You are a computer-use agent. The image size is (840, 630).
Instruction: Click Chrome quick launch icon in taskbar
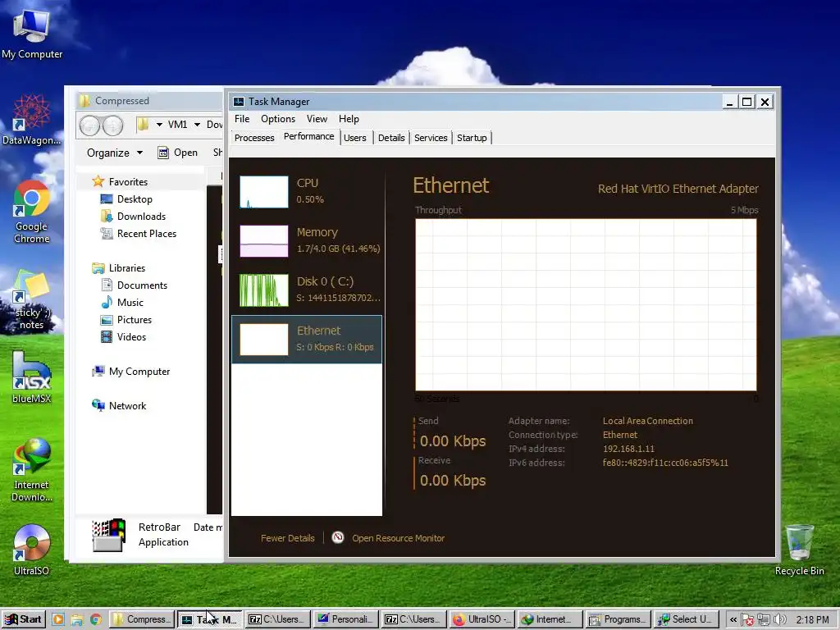tap(96, 620)
